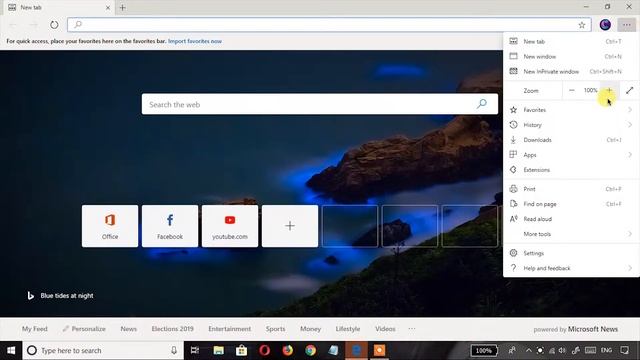Click the volume speaker tray icon
640x360 pixels.
pos(562,350)
